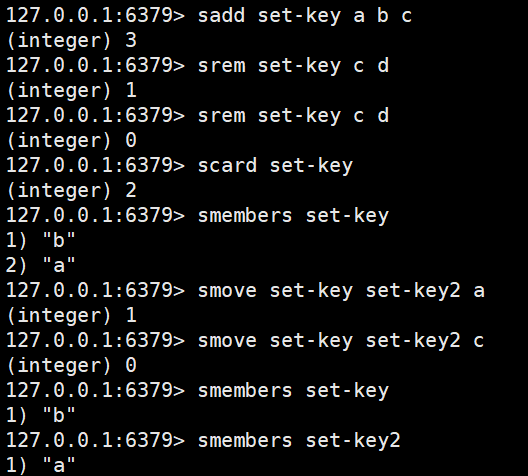Click the first '1) "b"' output after scard
This screenshot has height=476, width=528.
(x=41, y=240)
